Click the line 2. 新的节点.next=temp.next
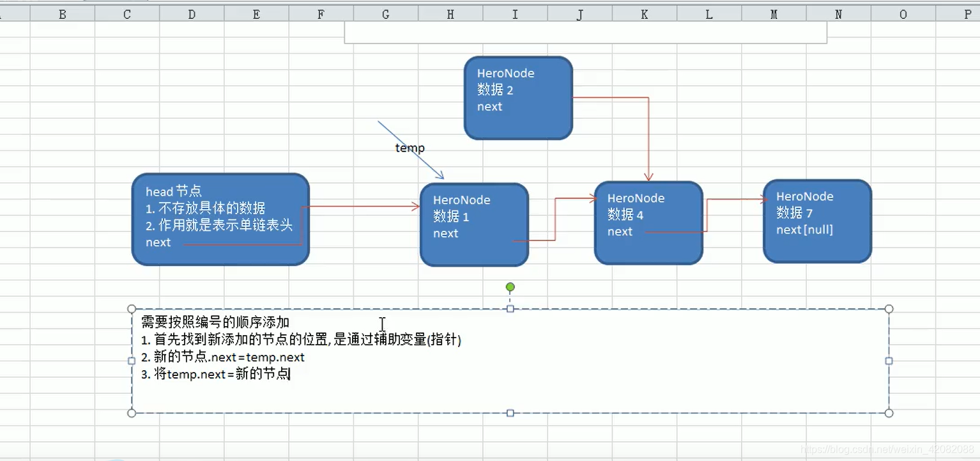Screen dimensions: 980x461 point(223,357)
